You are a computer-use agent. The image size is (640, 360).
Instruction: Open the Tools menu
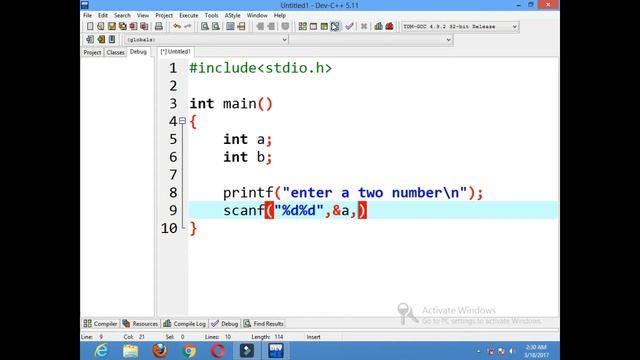pyautogui.click(x=211, y=16)
